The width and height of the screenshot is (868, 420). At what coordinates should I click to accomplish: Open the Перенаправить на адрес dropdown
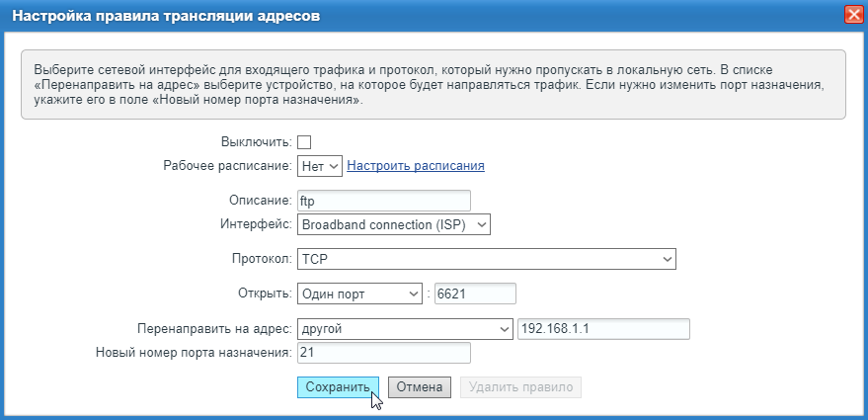(x=404, y=328)
